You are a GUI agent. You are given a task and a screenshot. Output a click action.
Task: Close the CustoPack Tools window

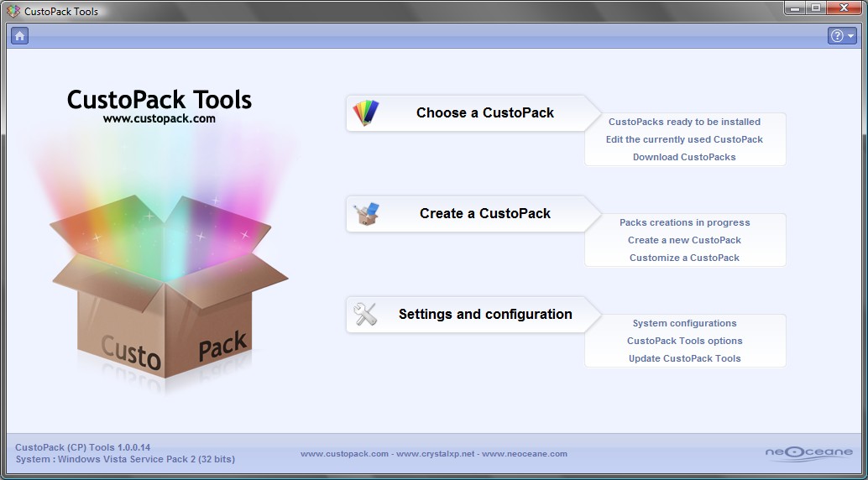844,8
